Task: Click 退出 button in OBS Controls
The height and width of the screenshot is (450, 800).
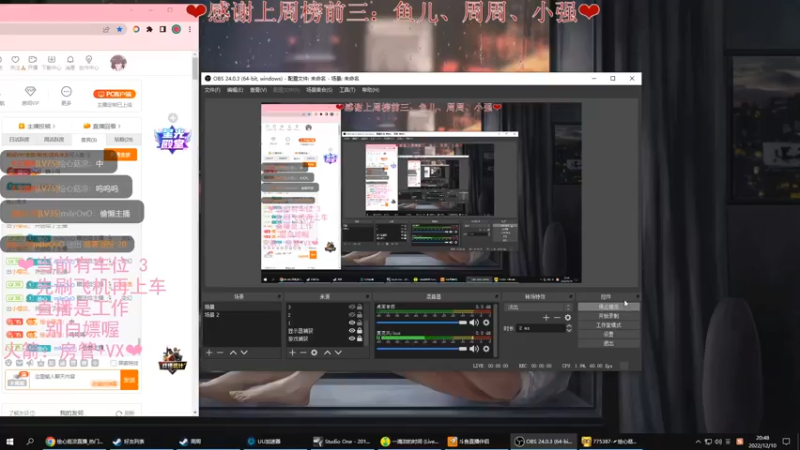Action: point(609,343)
